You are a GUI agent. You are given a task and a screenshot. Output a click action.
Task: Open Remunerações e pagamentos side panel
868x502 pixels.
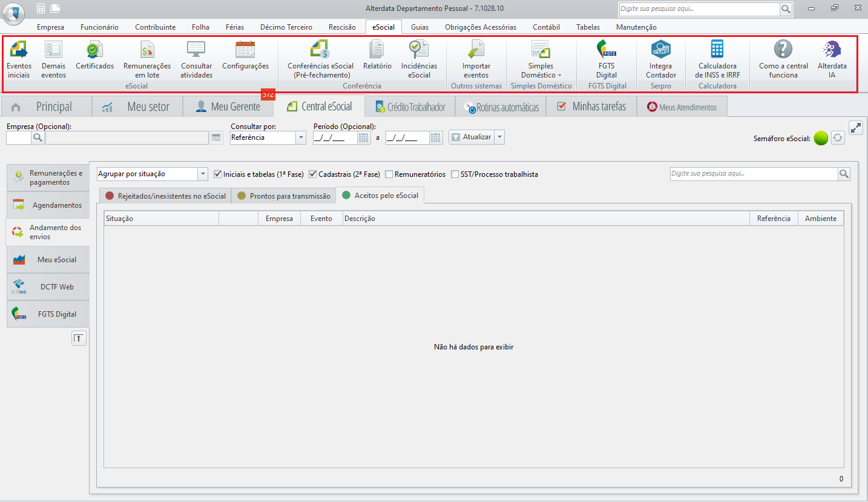click(x=48, y=177)
